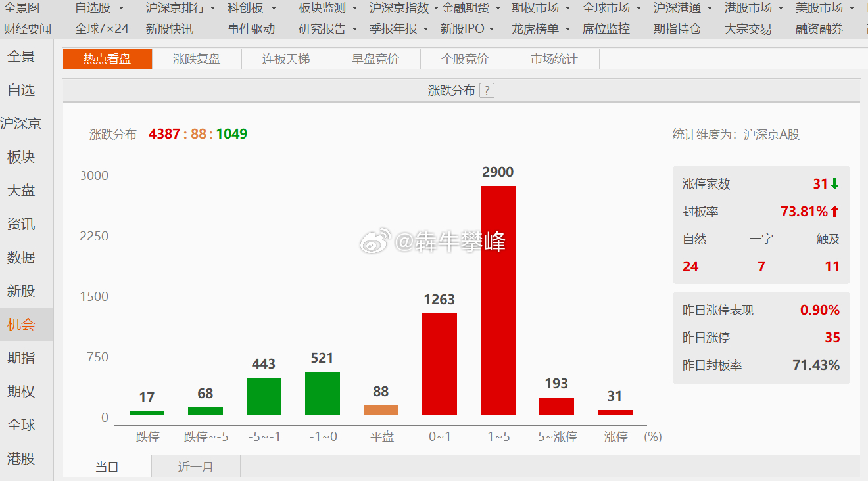Click the 封板率 value 73.81%

point(804,212)
